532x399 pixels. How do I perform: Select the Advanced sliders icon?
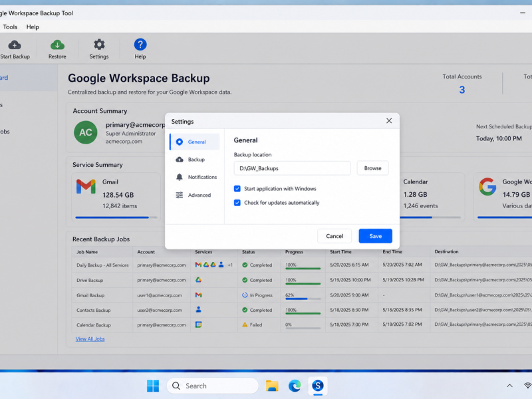click(x=180, y=195)
